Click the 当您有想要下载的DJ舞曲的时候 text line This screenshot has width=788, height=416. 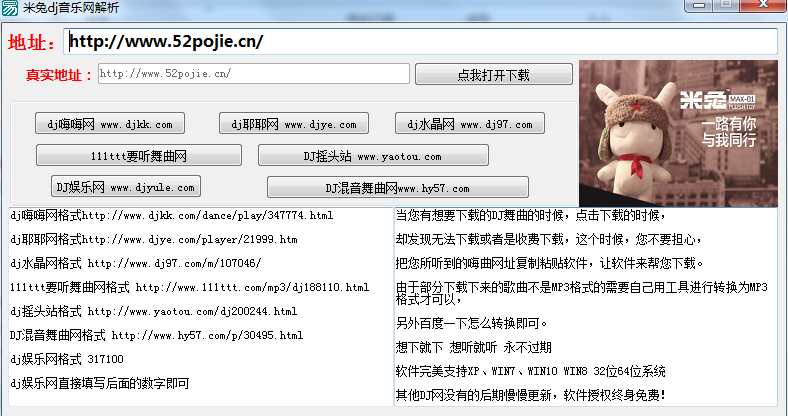531,216
